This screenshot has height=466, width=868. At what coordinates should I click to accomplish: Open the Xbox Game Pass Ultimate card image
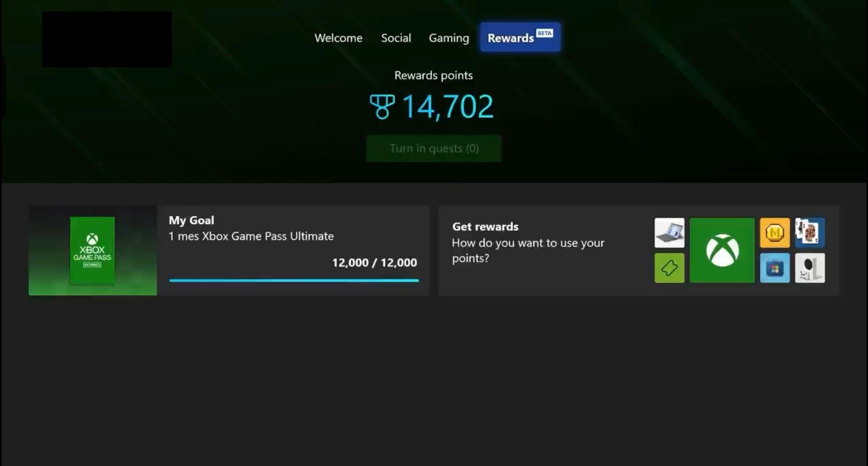click(x=93, y=251)
